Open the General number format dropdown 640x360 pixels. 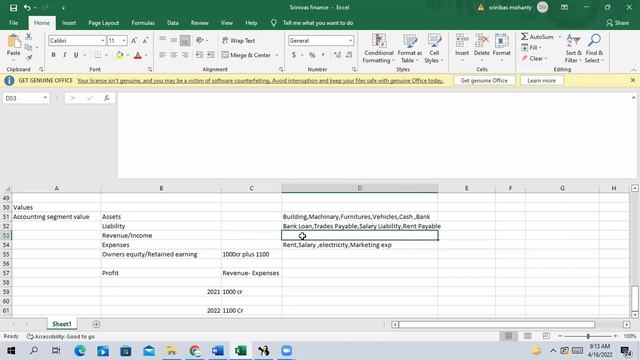pyautogui.click(x=350, y=40)
